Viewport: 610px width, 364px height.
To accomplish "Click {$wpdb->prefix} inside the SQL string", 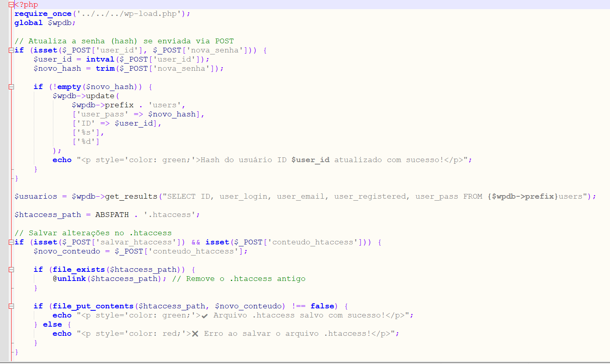I will click(523, 197).
